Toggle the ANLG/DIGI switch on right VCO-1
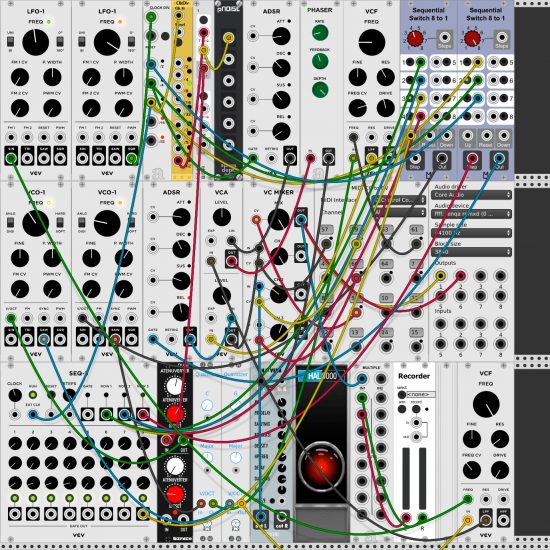 [x=82, y=222]
